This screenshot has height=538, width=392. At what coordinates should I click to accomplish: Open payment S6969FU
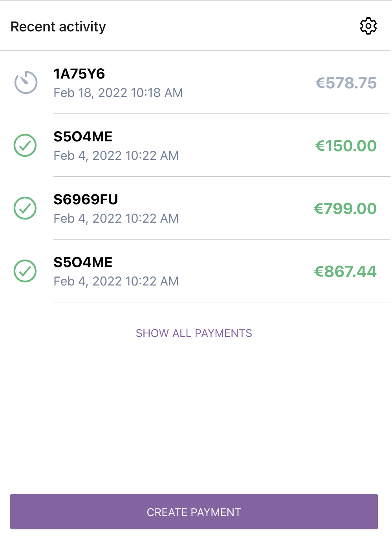click(x=195, y=208)
